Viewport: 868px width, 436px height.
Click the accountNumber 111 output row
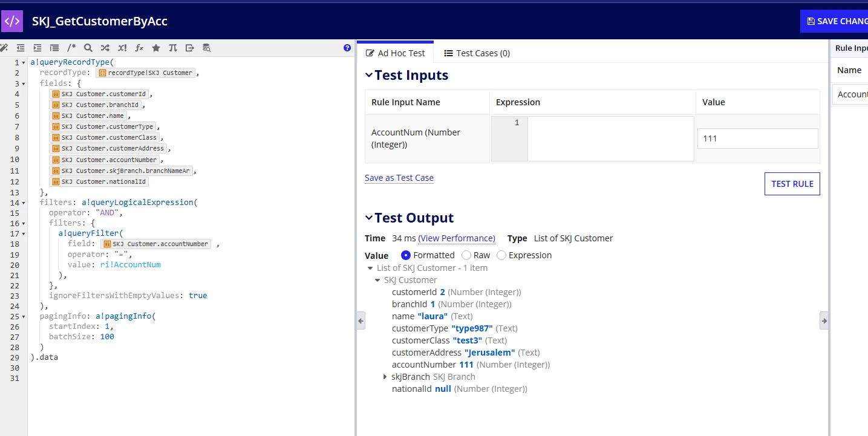click(x=471, y=365)
